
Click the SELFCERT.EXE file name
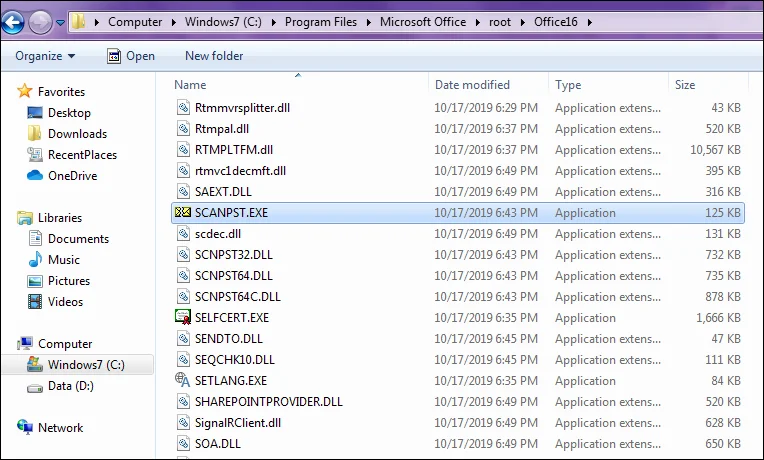[x=232, y=318]
